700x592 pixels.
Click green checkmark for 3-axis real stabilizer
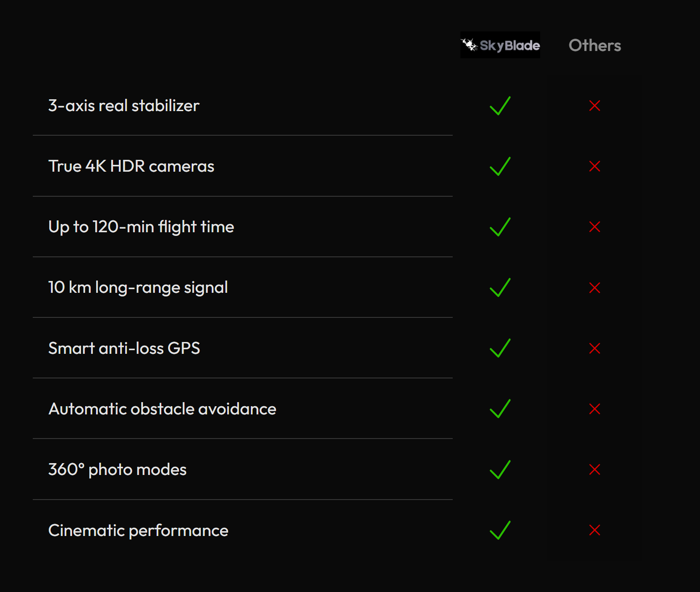pos(500,106)
